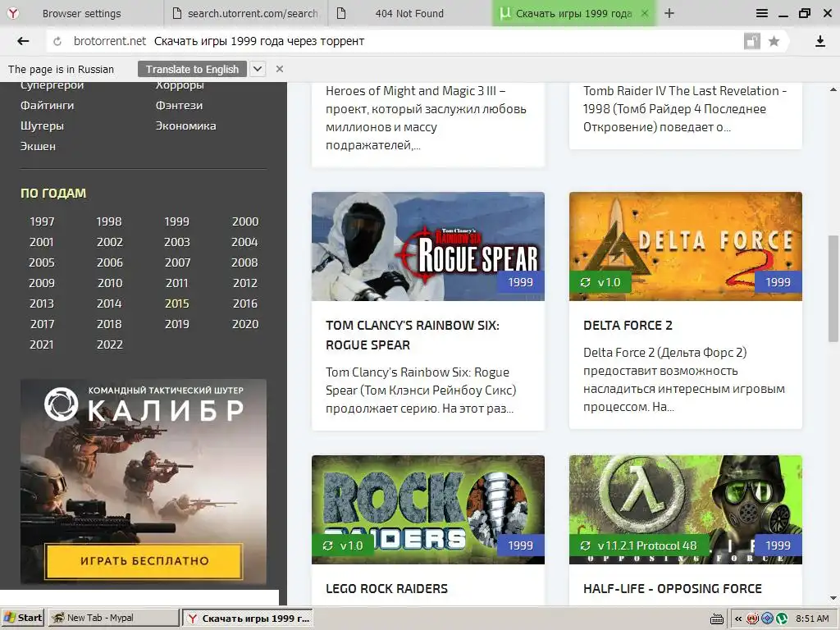840x630 pixels.
Task: Open on-screen keyboard tray icon
Action: click(717, 619)
